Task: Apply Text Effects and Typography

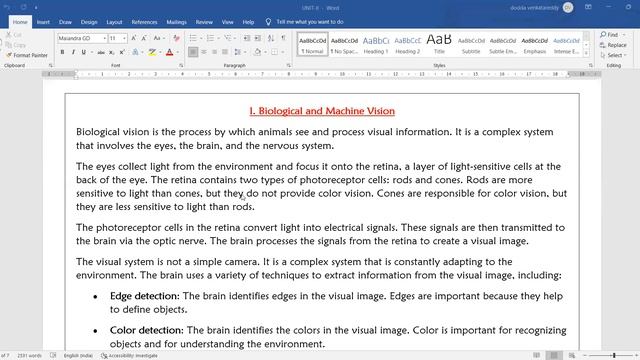Action: [x=136, y=52]
